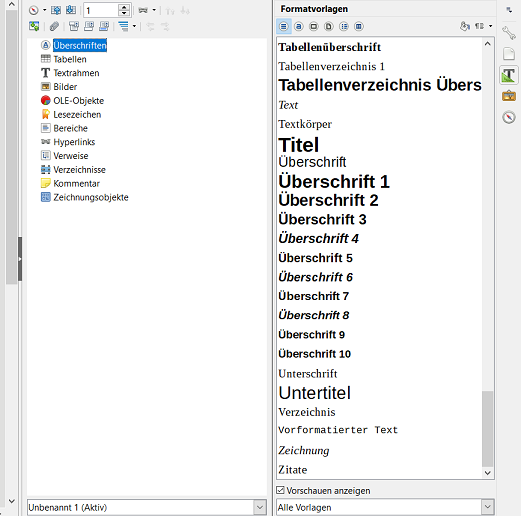Toggle Content Navigation View icon
Screen dimensions: 521x516
[x=34, y=26]
